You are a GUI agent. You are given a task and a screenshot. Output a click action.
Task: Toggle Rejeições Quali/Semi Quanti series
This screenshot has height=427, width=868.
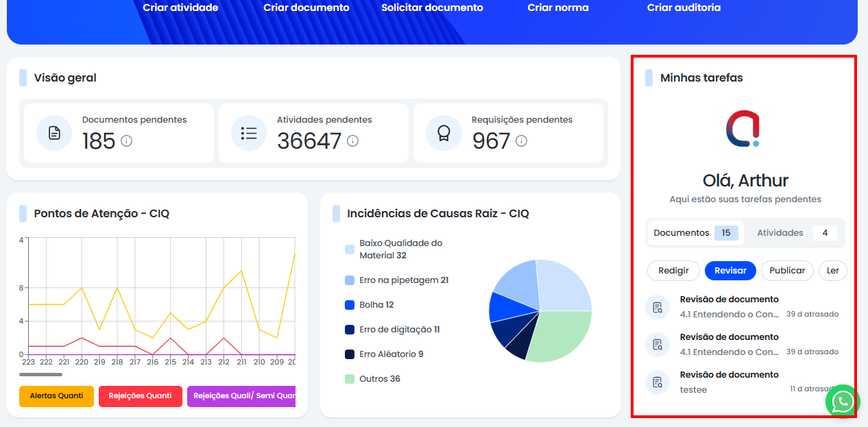(x=241, y=396)
